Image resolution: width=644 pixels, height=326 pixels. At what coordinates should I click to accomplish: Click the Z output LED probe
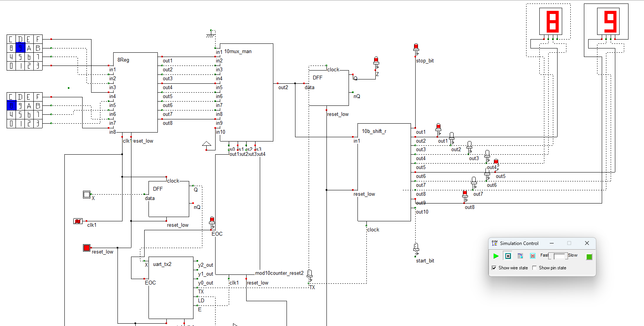tap(376, 62)
